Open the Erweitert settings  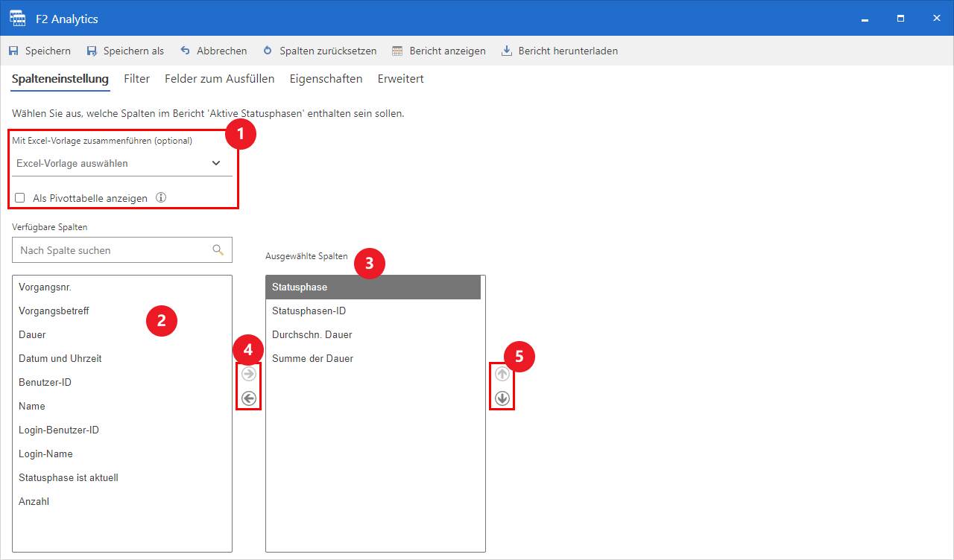pyautogui.click(x=400, y=78)
